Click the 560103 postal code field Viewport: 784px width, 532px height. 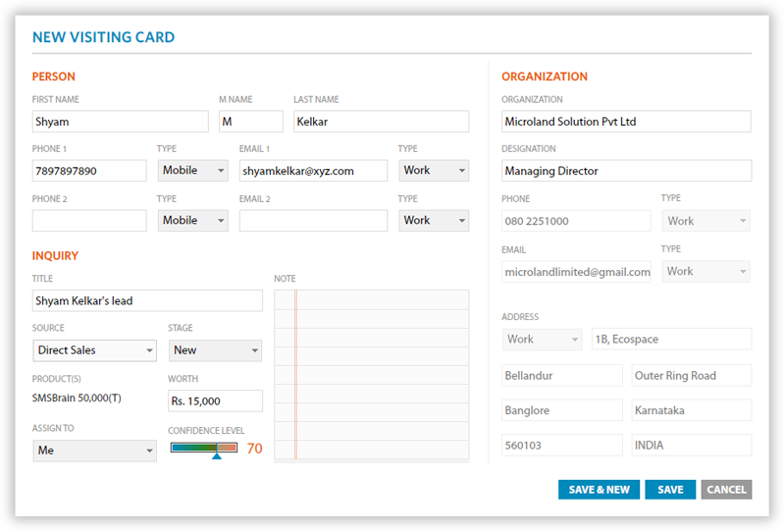click(x=562, y=445)
